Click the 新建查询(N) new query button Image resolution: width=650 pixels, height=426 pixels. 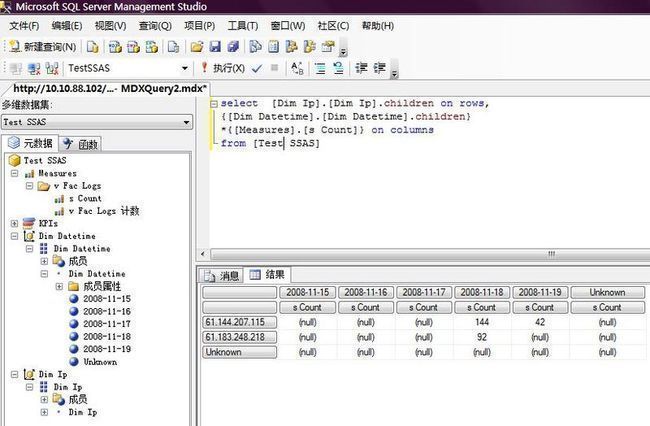pyautogui.click(x=43, y=47)
